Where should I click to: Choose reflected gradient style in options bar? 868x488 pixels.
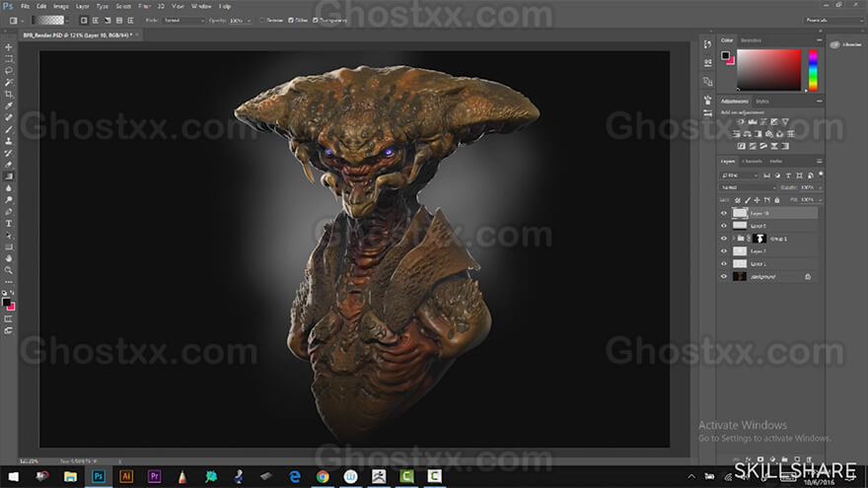point(119,21)
